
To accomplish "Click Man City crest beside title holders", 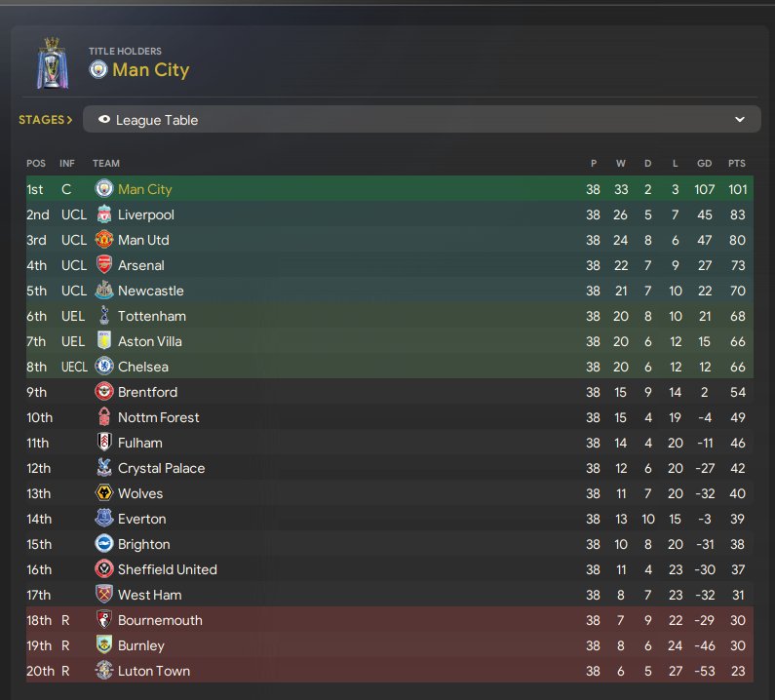I will 97,69.
